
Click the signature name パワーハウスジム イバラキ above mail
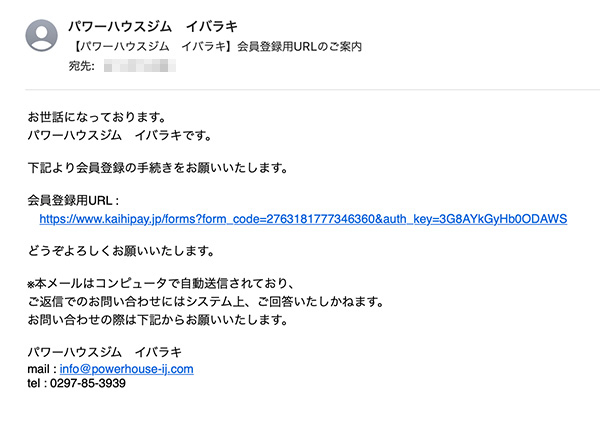tap(104, 352)
